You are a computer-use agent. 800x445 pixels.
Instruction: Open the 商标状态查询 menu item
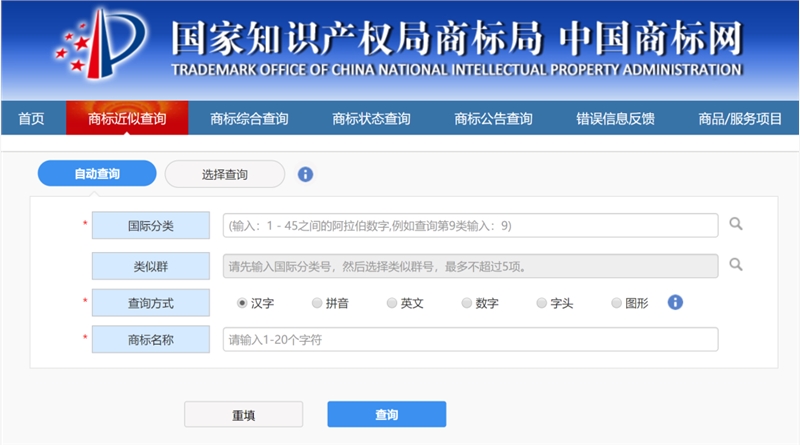(371, 119)
